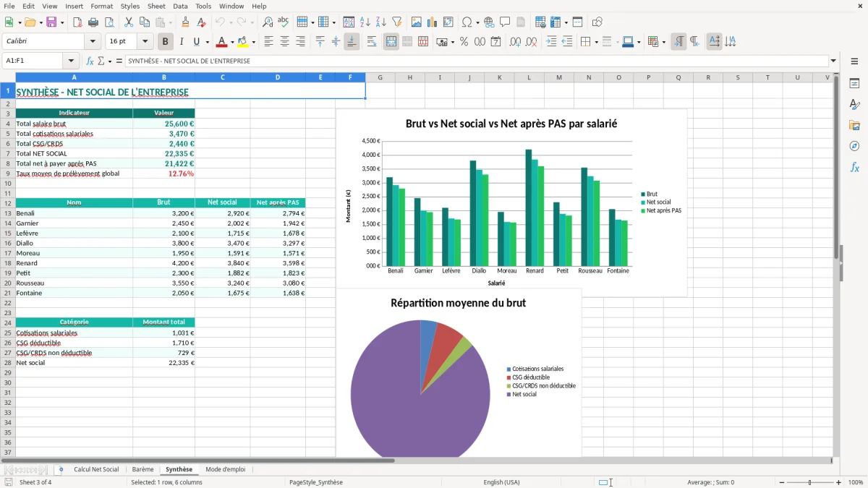Open Find and Replace icon
Viewport: 868px width, 488px height.
(268, 22)
